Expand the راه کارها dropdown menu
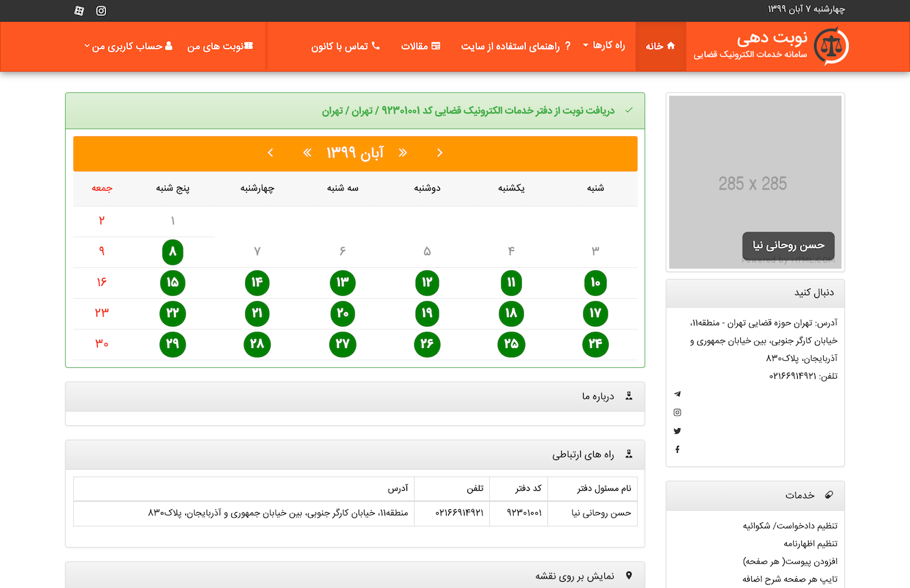 click(604, 46)
